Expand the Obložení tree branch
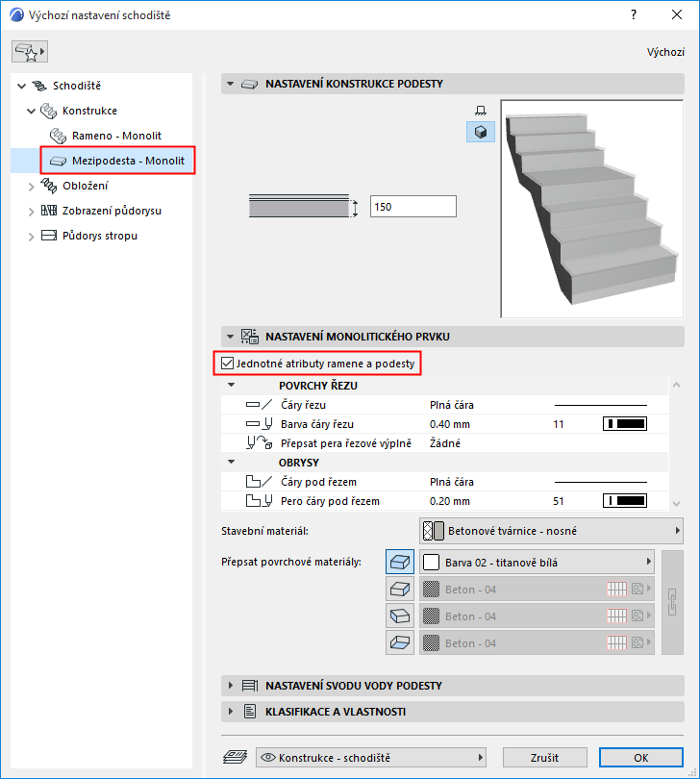 coord(31,187)
